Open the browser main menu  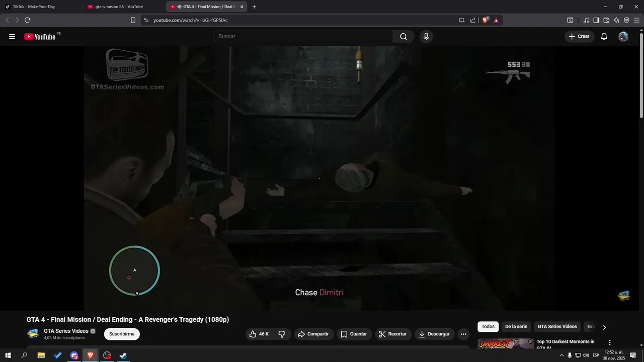pos(636,20)
